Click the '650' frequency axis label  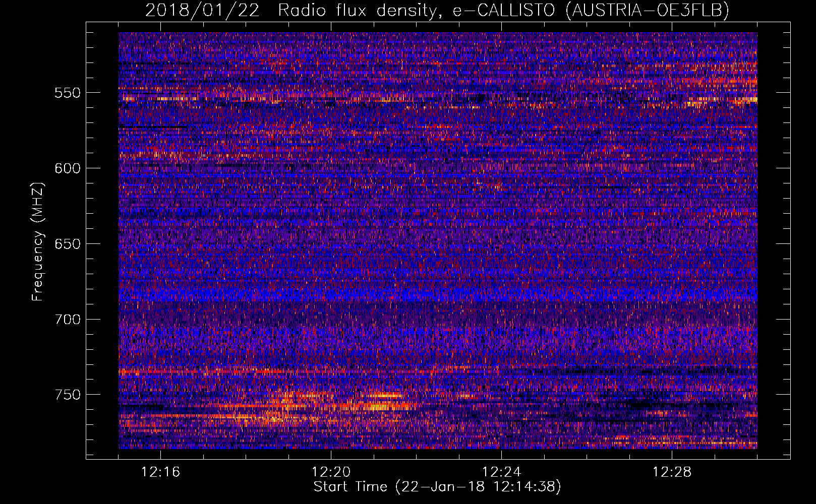coord(68,244)
